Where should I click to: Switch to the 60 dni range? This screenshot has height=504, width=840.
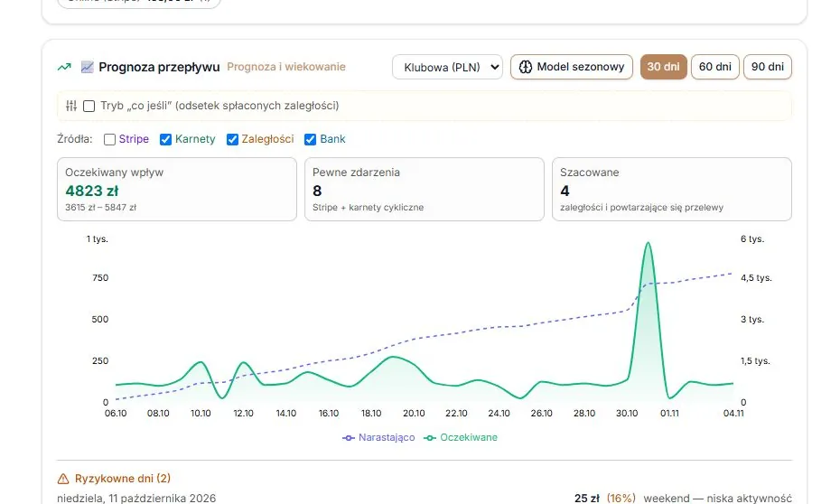point(715,67)
